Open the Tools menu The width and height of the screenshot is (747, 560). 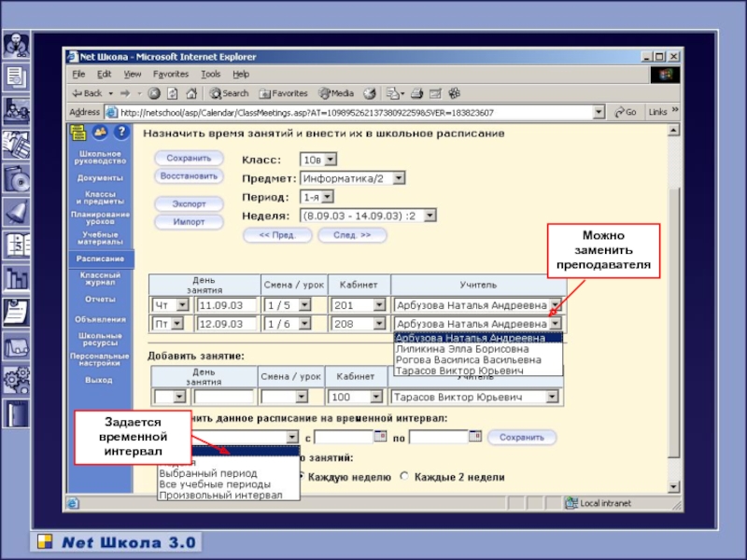(210, 74)
